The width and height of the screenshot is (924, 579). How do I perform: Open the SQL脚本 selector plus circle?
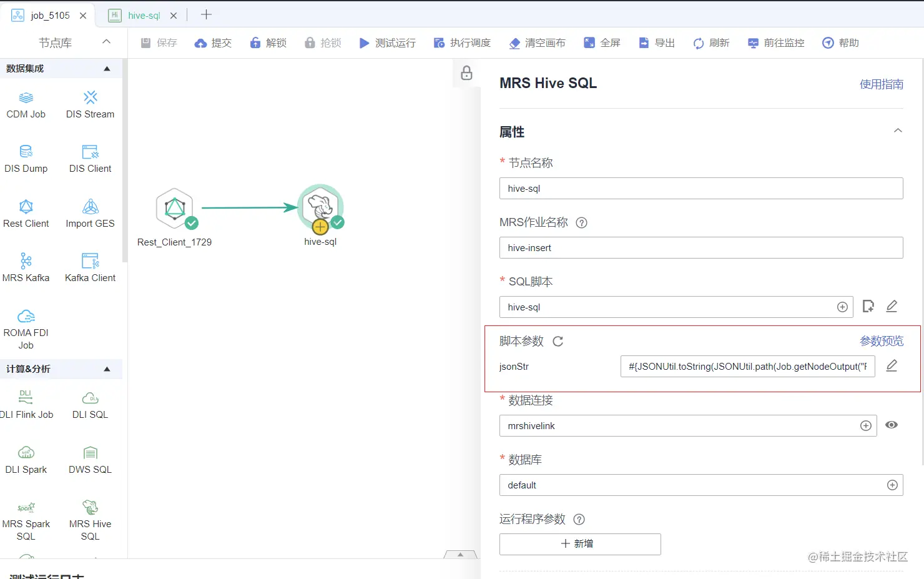click(x=842, y=307)
